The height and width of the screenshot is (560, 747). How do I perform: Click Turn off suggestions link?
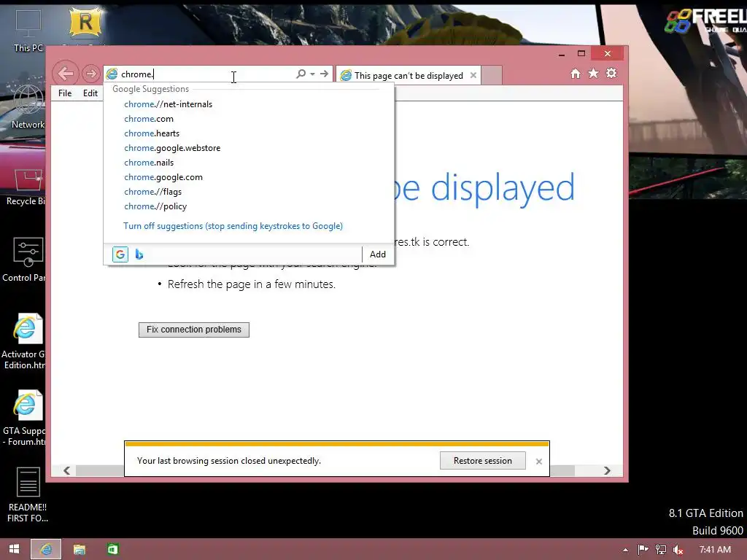coord(233,226)
